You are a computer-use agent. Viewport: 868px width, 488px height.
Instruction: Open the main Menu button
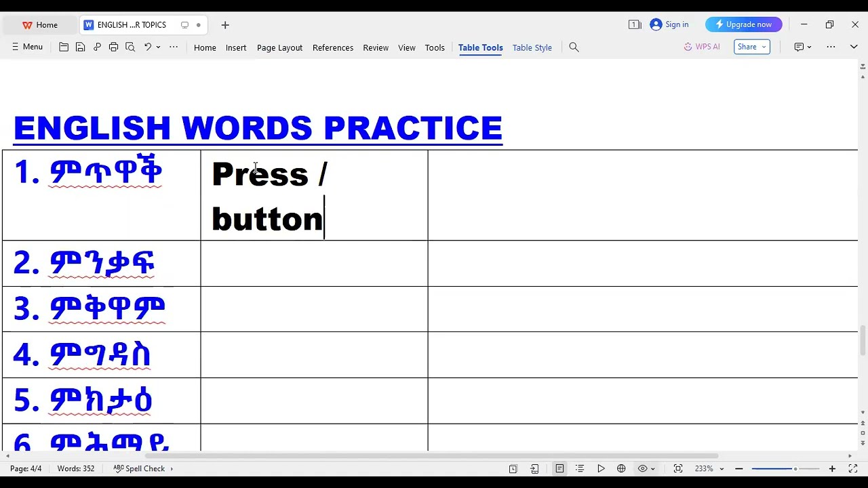pos(27,47)
